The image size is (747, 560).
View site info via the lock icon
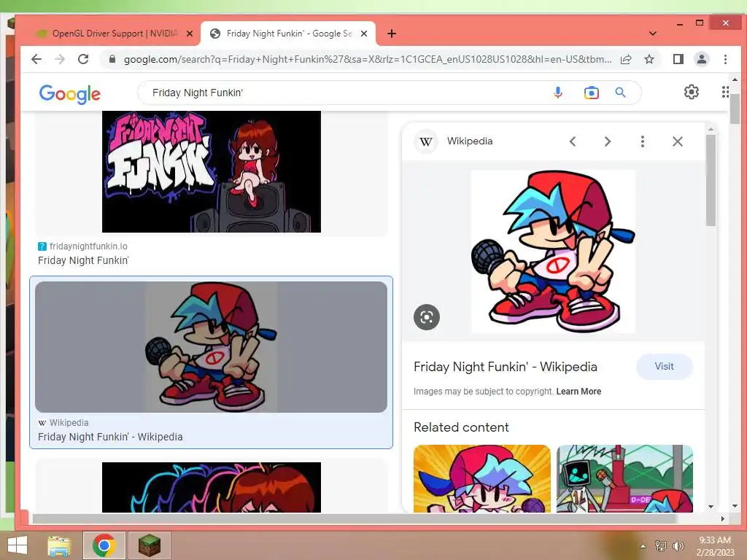point(112,59)
